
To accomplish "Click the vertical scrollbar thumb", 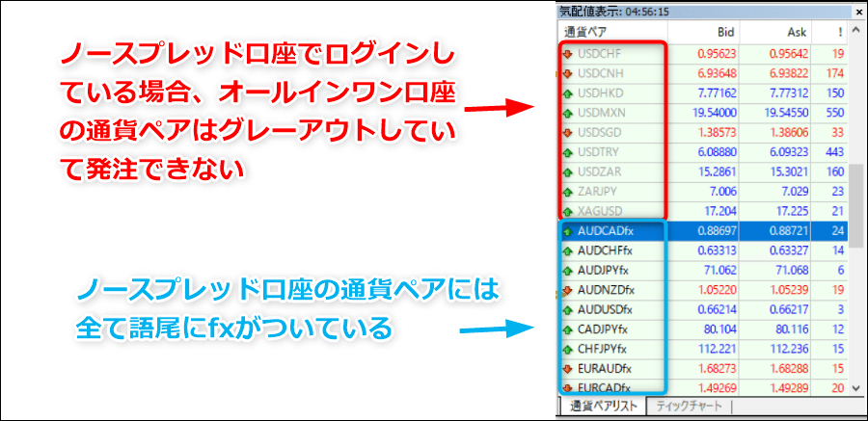I will coord(855,204).
